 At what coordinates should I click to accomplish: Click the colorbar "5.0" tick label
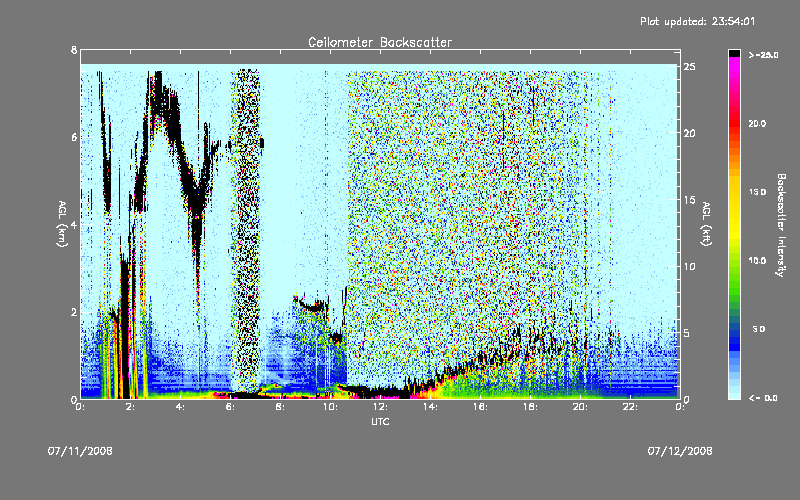click(759, 329)
